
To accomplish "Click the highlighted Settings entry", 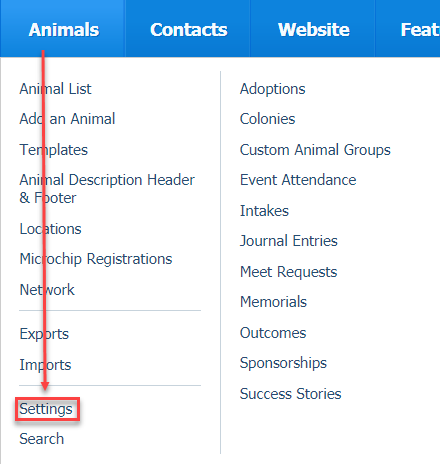I will 46,409.
